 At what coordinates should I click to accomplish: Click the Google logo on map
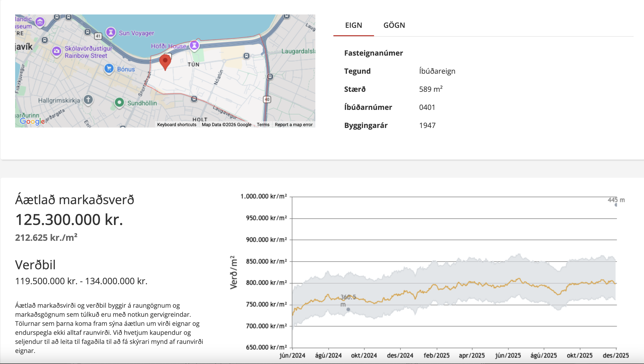pos(32,121)
